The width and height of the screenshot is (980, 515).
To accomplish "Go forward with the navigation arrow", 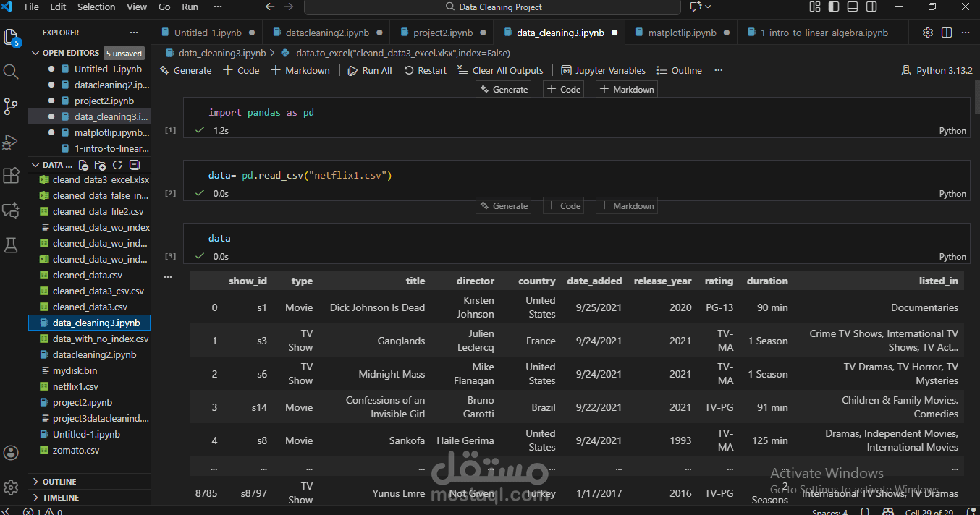I will [x=289, y=7].
